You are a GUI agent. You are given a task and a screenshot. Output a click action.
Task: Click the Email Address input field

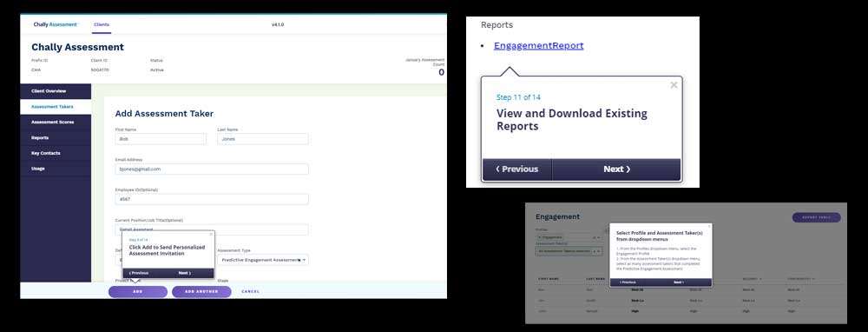(x=212, y=169)
